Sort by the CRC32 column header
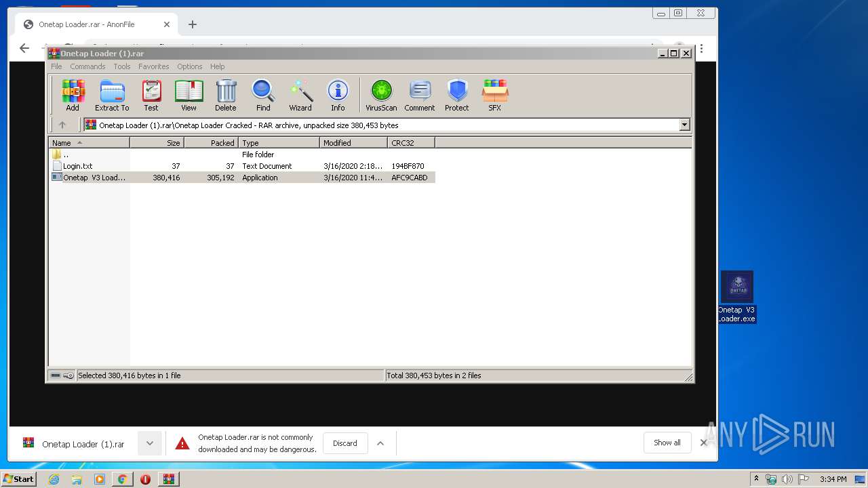The image size is (868, 488). 411,142
